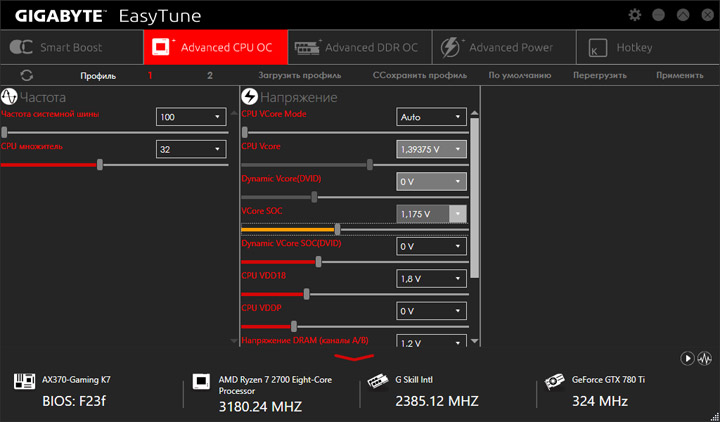Collapse EasyTune with the up-arrow button

pos(683,15)
